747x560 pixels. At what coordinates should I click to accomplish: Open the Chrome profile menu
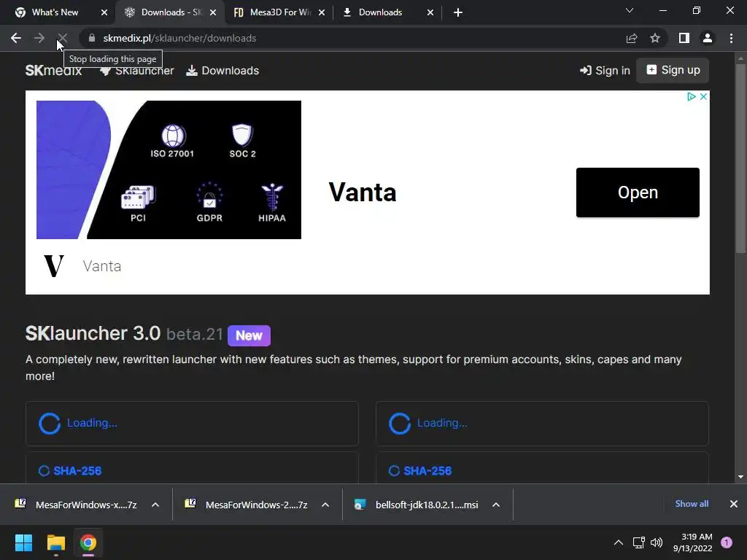point(708,38)
